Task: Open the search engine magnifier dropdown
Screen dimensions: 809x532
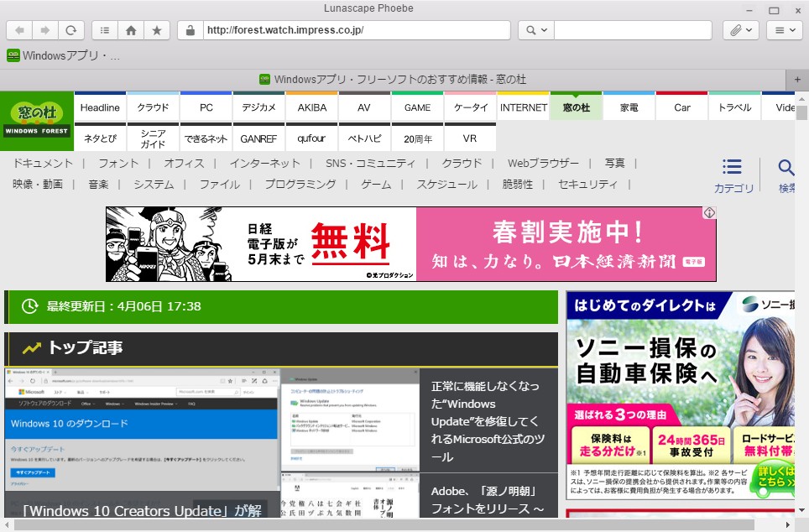Action: coord(536,30)
